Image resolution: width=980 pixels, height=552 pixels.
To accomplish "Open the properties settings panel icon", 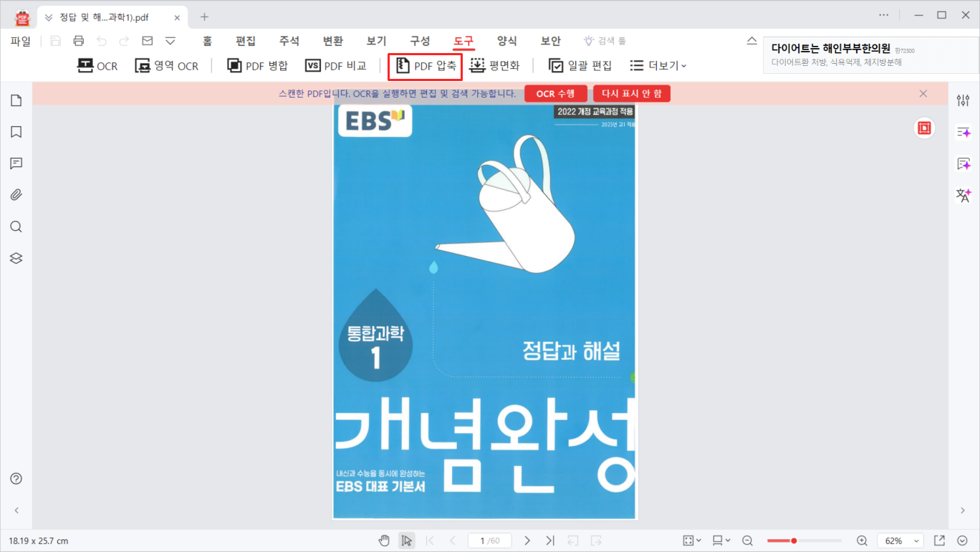I will [x=963, y=100].
